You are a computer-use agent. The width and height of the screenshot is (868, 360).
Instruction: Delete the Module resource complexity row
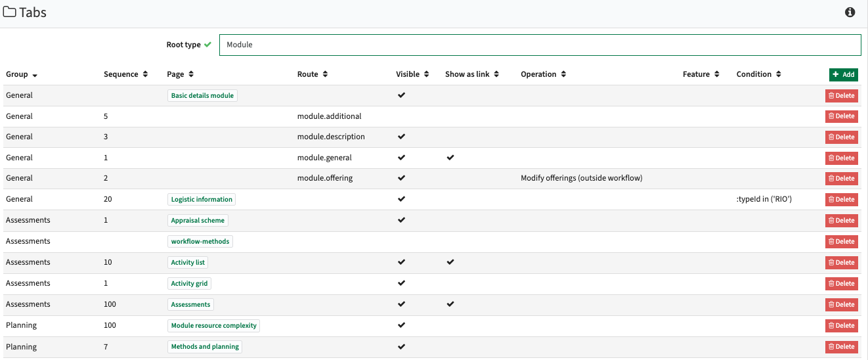pyautogui.click(x=842, y=325)
